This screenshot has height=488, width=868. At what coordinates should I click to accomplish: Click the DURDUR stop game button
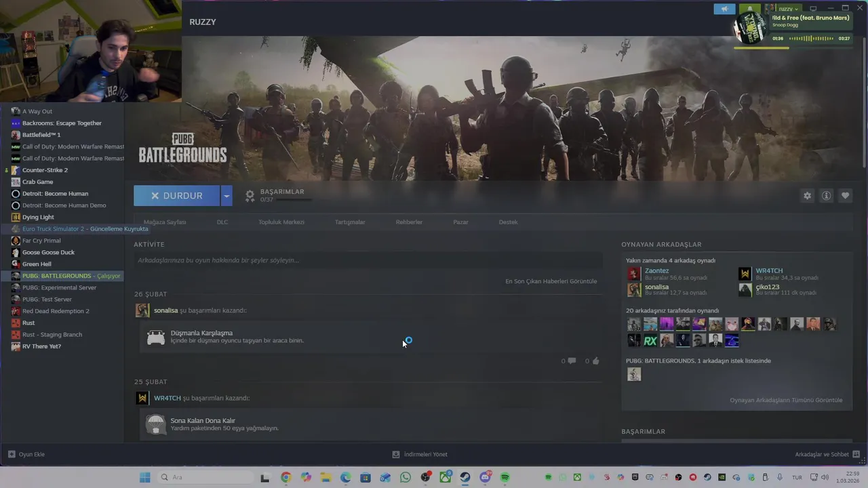(177, 196)
